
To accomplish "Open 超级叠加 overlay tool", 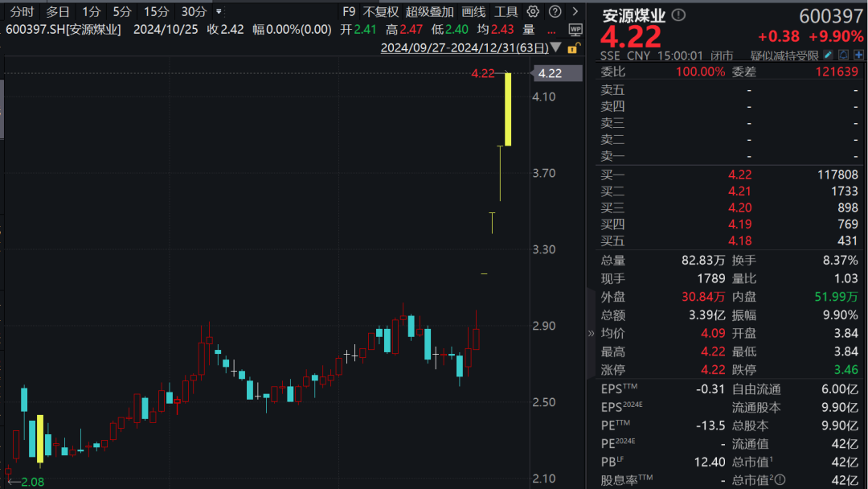I will tap(429, 11).
